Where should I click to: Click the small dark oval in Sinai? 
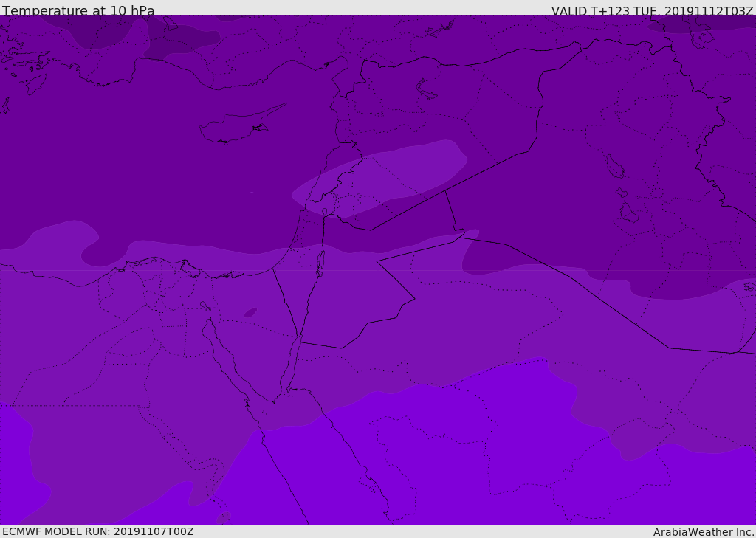point(250,313)
